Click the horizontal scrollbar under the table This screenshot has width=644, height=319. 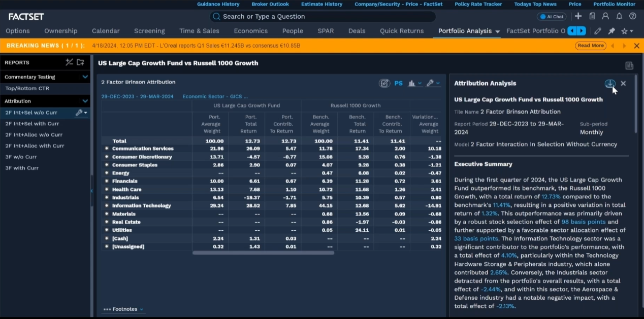263,253
